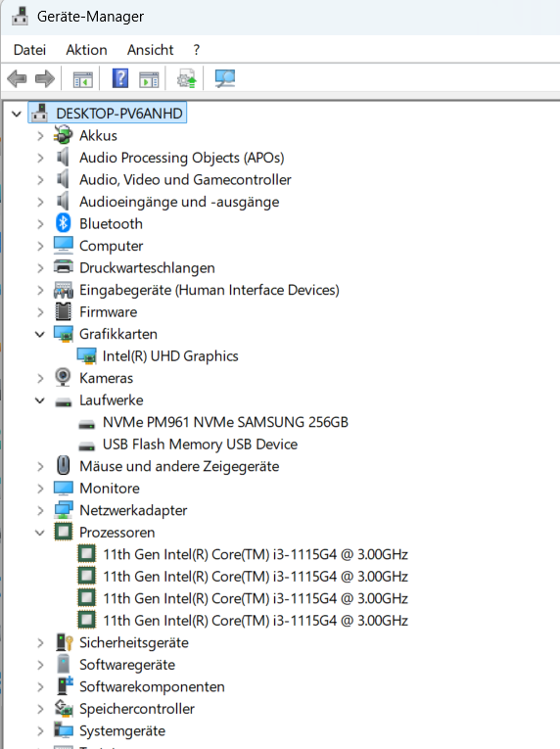Collapse the Grafikkarten category

click(x=40, y=334)
